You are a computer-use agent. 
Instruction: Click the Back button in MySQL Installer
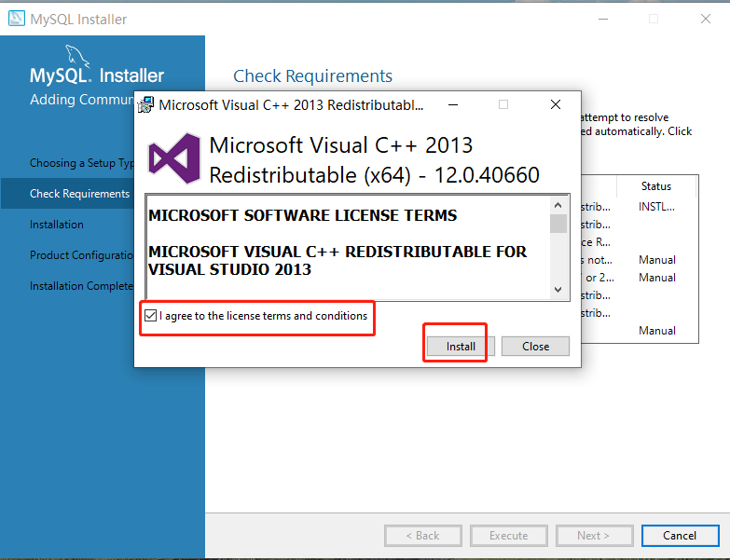(422, 536)
